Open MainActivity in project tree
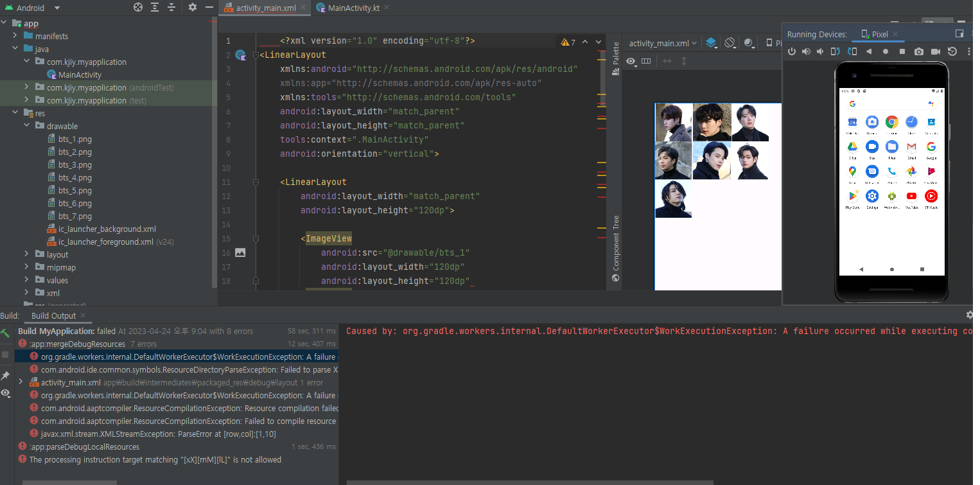The height and width of the screenshot is (485, 980). (80, 75)
